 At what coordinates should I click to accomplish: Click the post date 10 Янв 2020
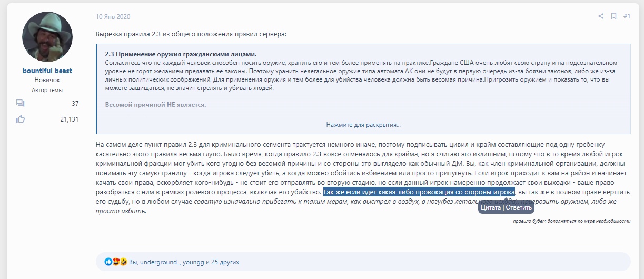point(113,17)
